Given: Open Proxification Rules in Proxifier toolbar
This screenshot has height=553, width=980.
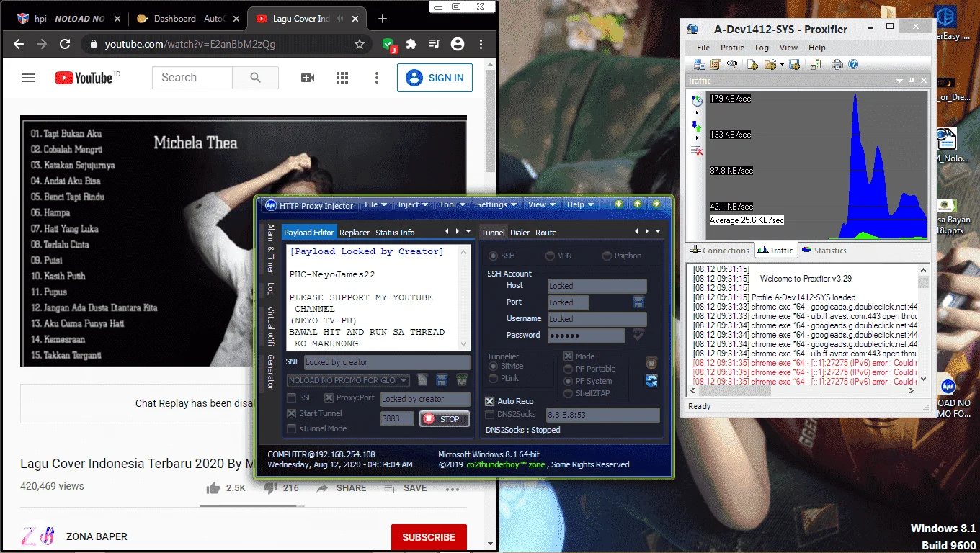Looking at the screenshot, I should [x=716, y=64].
